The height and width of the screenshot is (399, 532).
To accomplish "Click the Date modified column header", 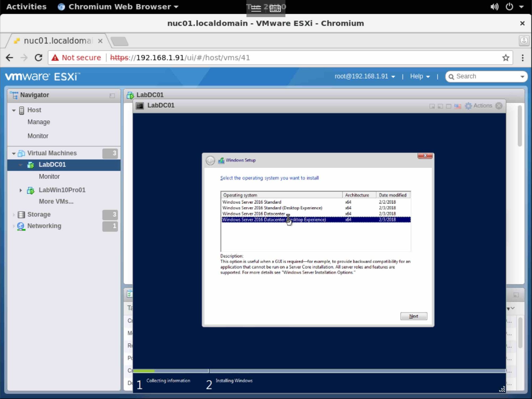I will [x=393, y=195].
